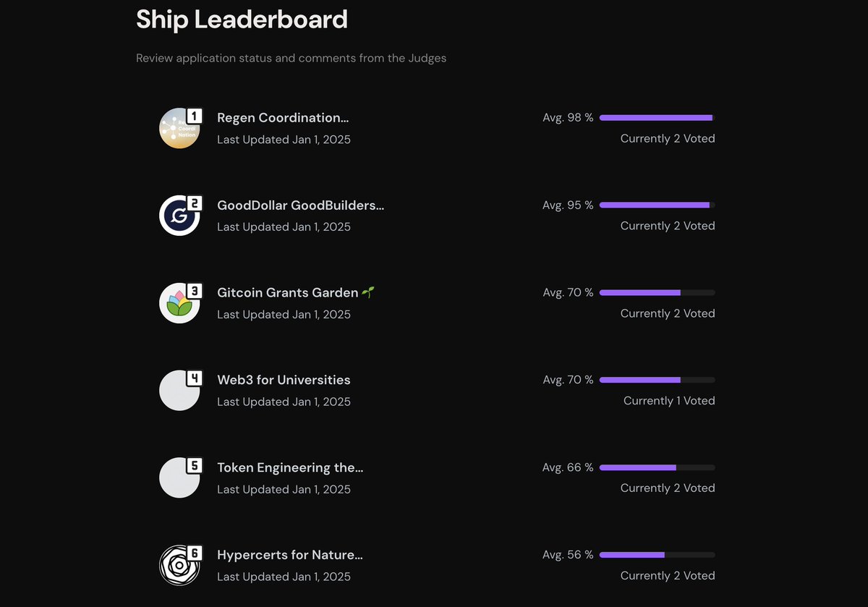Click the 56% average score bar
This screenshot has width=868, height=607.
pos(658,555)
